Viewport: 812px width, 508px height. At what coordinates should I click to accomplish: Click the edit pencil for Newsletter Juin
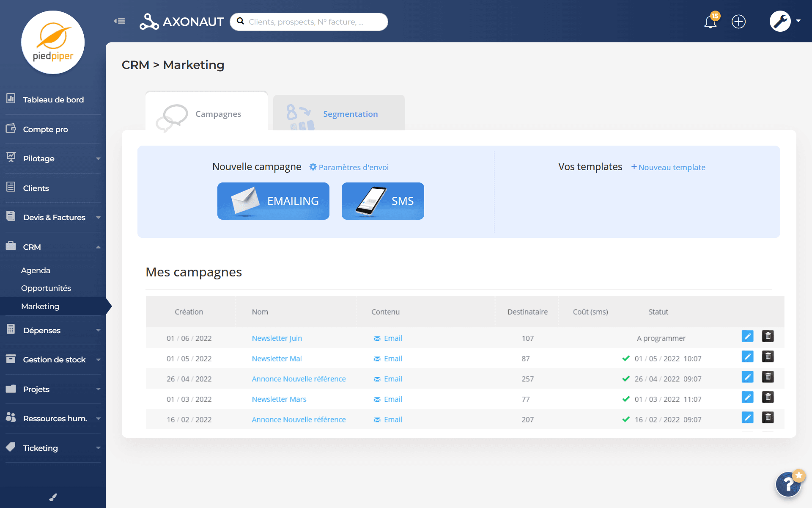747,336
